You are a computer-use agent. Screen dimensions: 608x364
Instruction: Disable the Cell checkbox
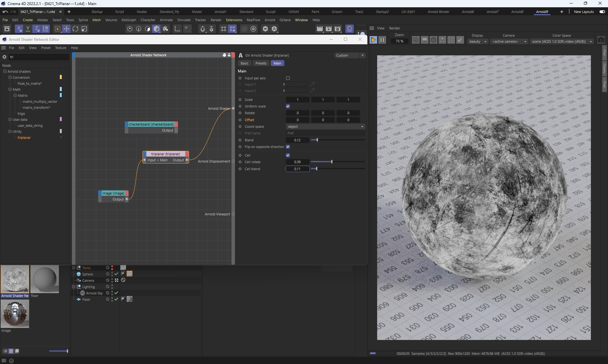288,155
